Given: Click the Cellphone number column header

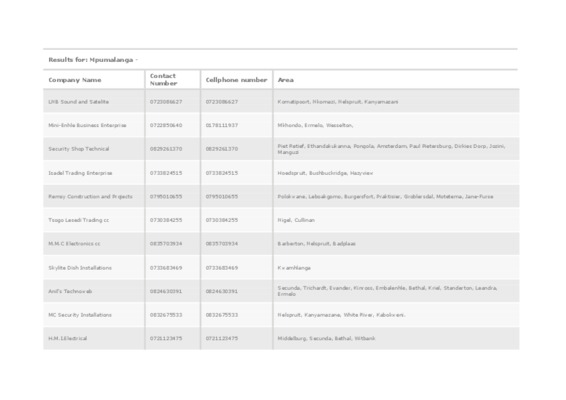Looking at the screenshot, I should pos(236,80).
